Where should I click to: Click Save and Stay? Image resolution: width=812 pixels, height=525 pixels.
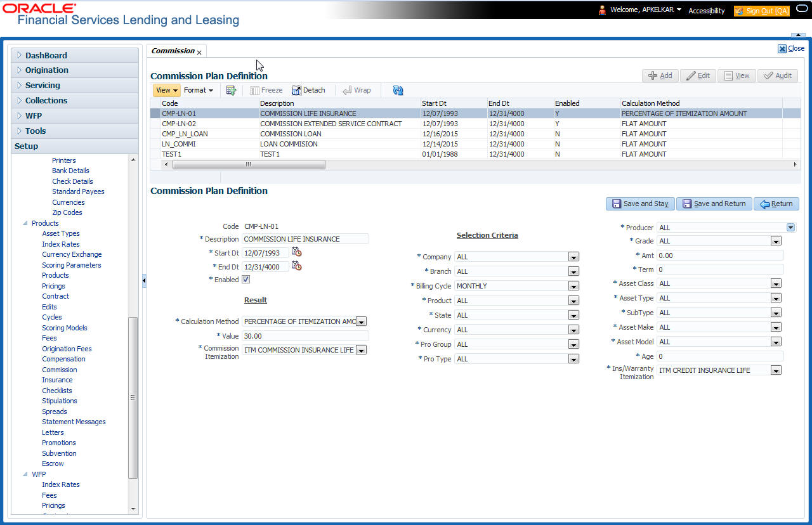[x=640, y=204]
